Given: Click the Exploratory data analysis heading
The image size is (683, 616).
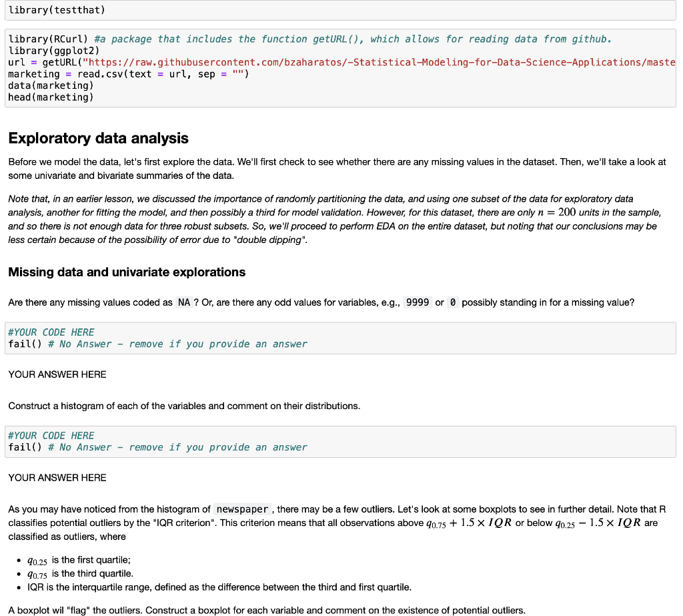Looking at the screenshot, I should [97, 138].
